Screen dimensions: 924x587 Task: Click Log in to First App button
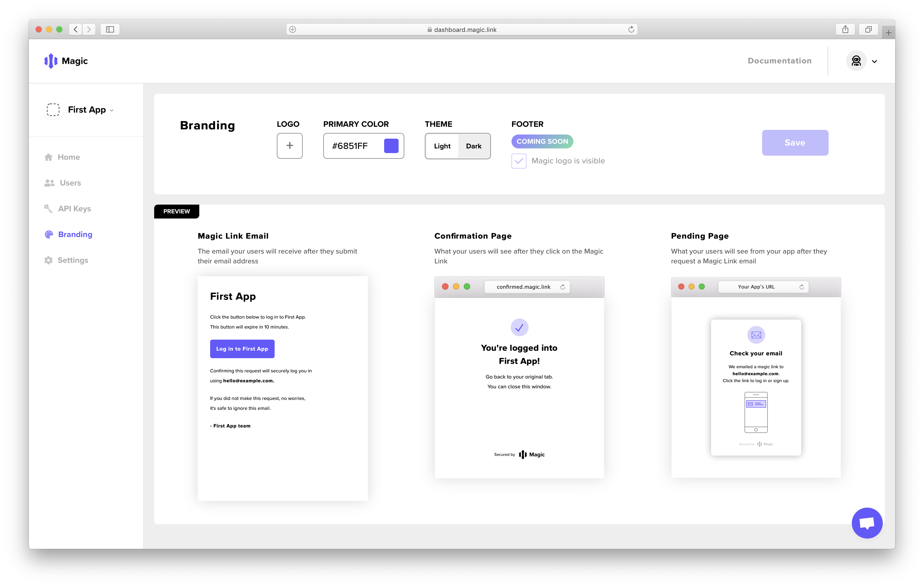(x=242, y=349)
